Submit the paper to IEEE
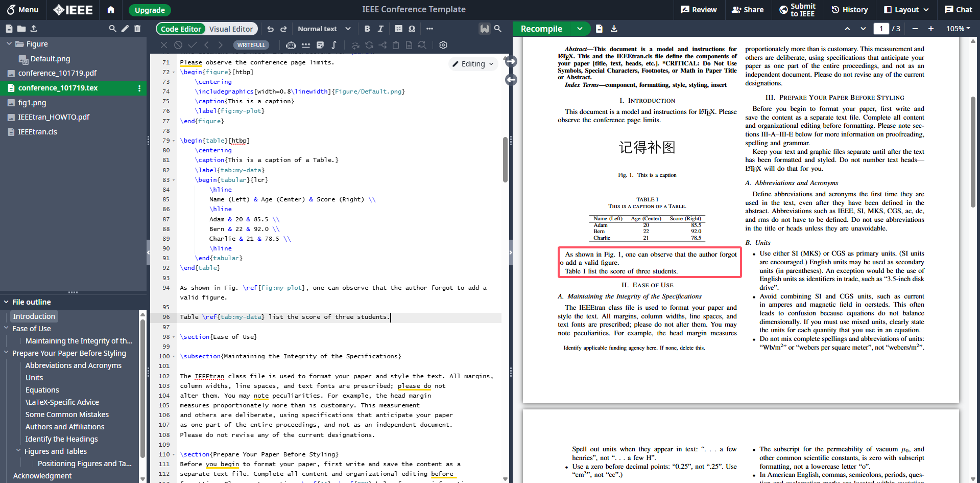 click(797, 10)
